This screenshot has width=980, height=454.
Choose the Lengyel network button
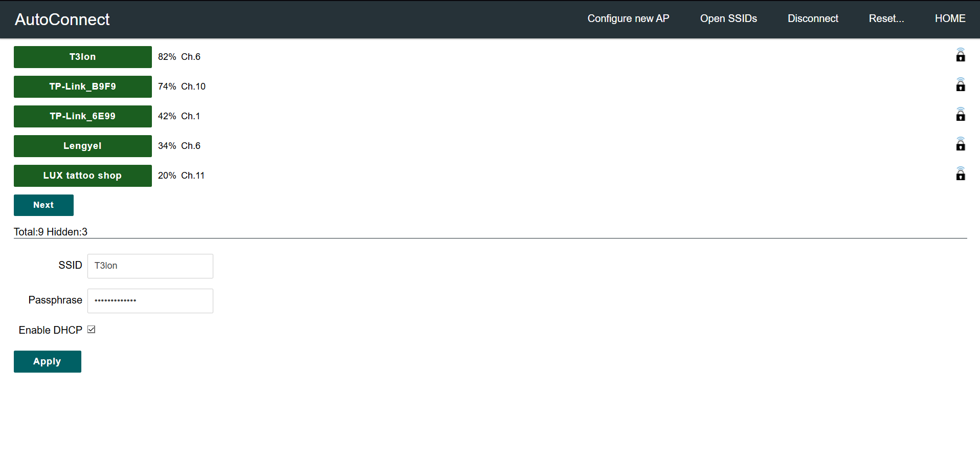[83, 146]
